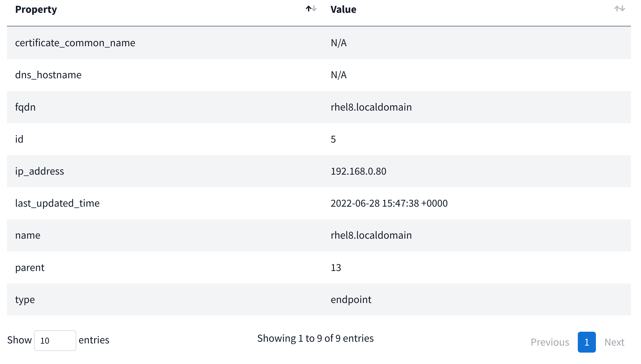Select the dns_hostname row
The height and width of the screenshot is (364, 641).
(x=48, y=75)
